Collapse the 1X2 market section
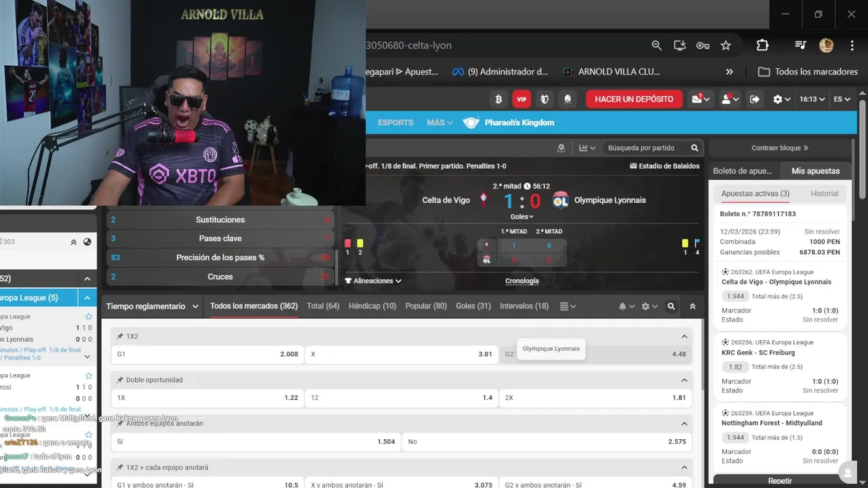 684,336
